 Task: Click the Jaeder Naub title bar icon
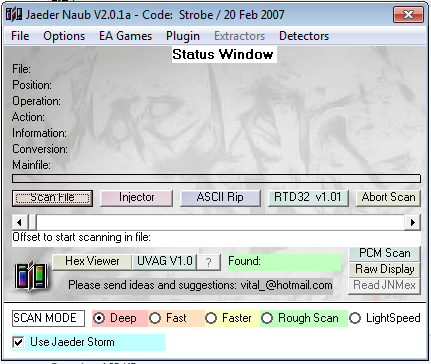coord(14,15)
